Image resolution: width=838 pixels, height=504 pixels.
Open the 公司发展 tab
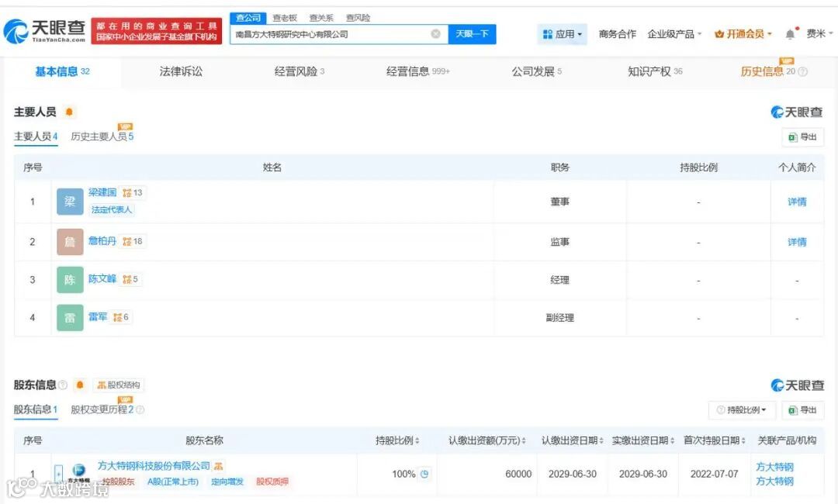tap(537, 71)
